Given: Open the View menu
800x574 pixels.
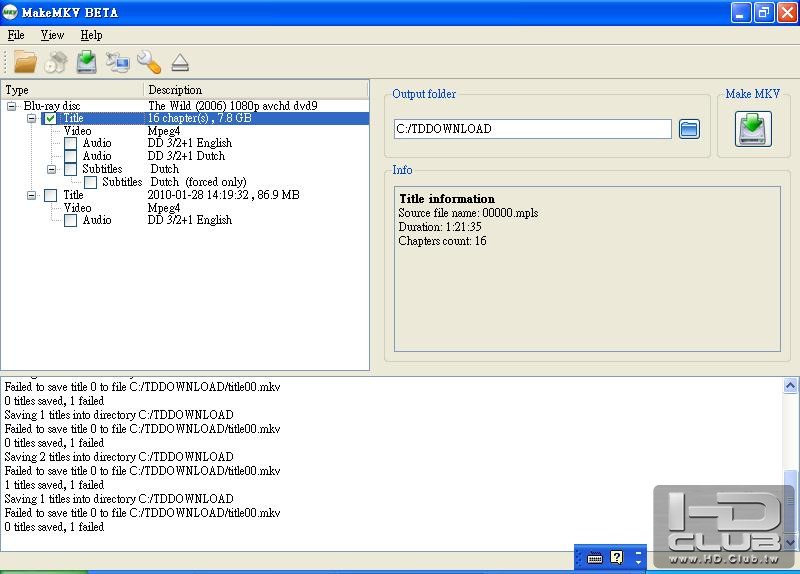Looking at the screenshot, I should point(52,35).
